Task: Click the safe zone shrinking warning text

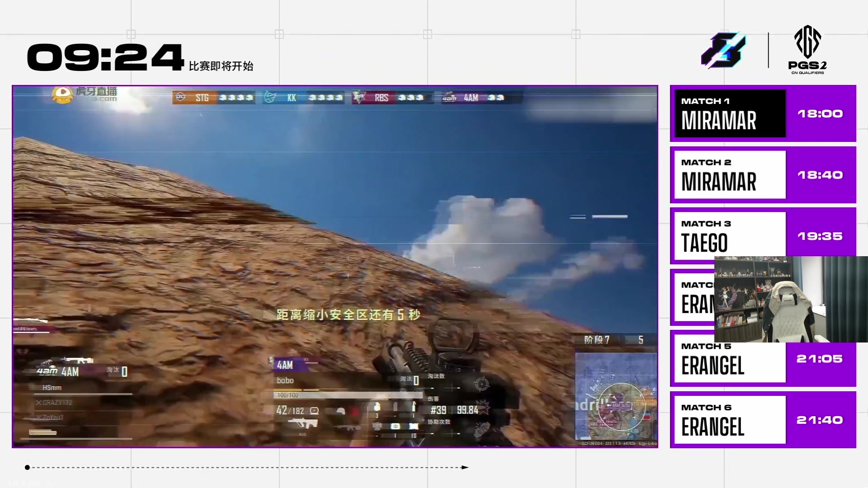Action: (348, 315)
